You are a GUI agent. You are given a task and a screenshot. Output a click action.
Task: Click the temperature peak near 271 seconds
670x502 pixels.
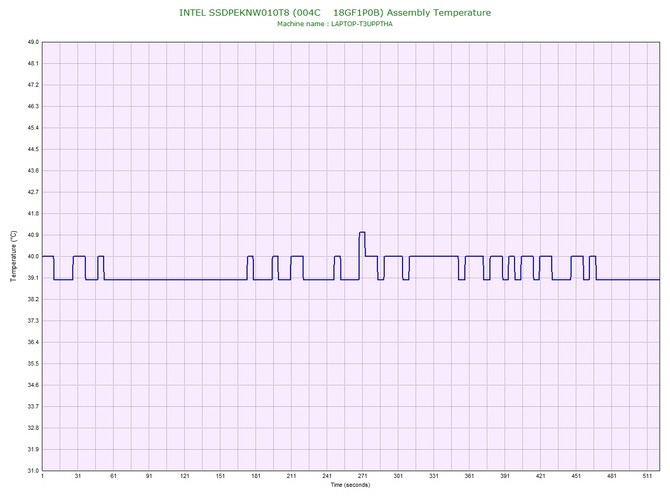click(362, 232)
